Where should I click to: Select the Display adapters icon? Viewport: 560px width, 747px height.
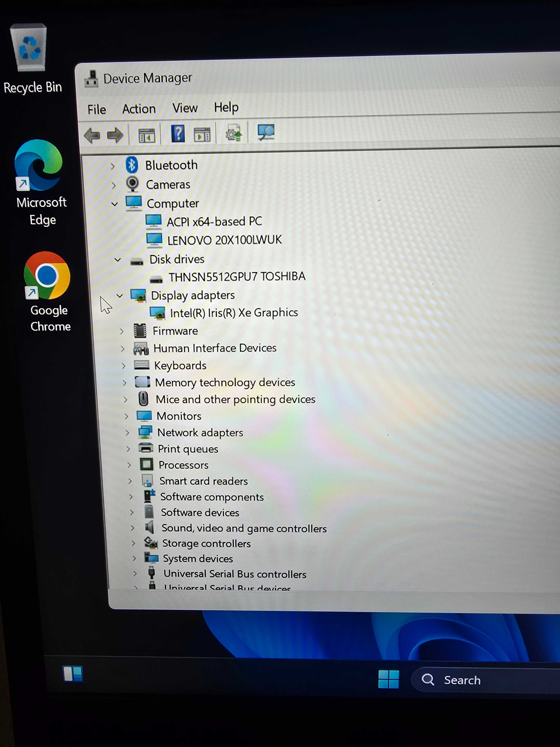pos(138,295)
